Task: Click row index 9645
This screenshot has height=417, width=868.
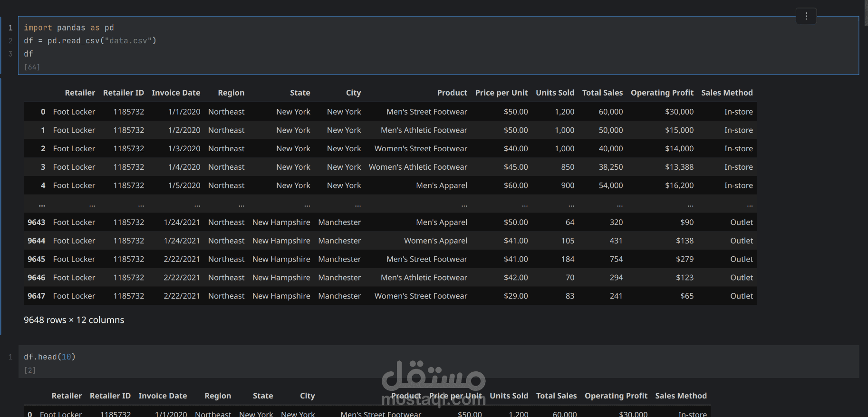Action: pos(36,260)
